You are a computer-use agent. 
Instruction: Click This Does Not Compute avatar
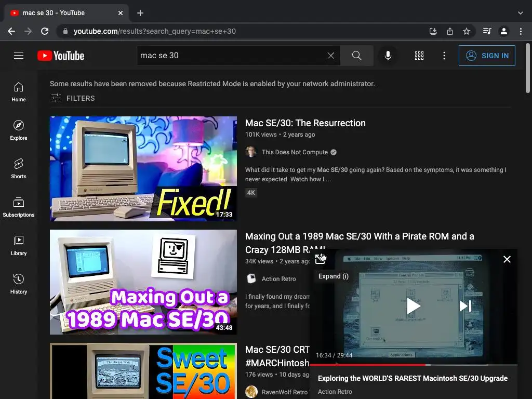click(251, 152)
